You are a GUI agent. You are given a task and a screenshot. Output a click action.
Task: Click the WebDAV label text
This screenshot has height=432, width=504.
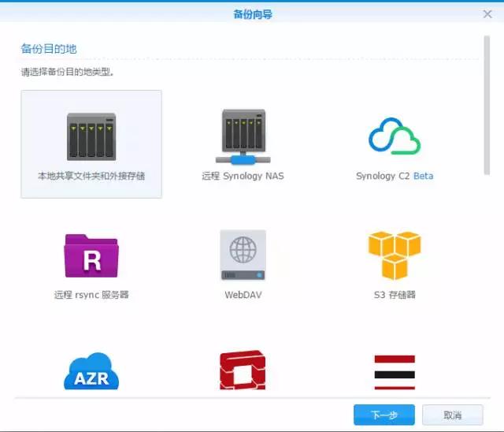pos(243,295)
